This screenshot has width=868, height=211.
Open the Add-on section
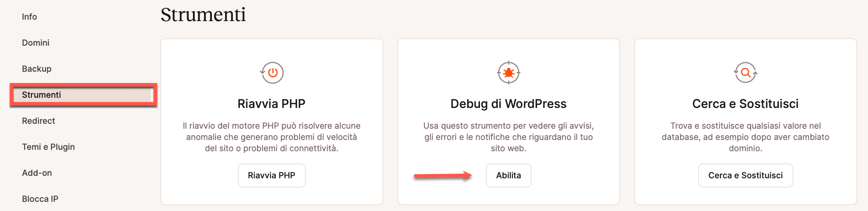click(36, 173)
